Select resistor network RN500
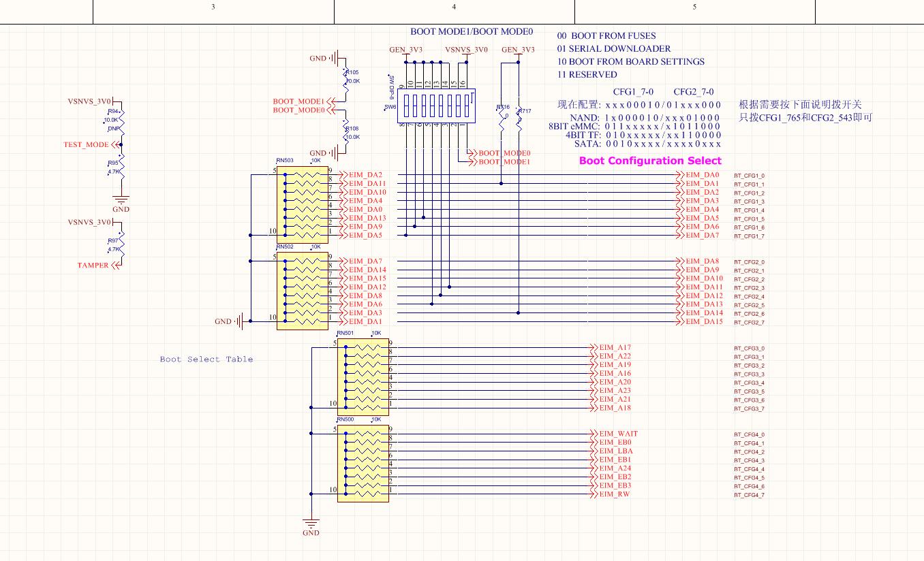This screenshot has height=561, width=924. point(363,463)
